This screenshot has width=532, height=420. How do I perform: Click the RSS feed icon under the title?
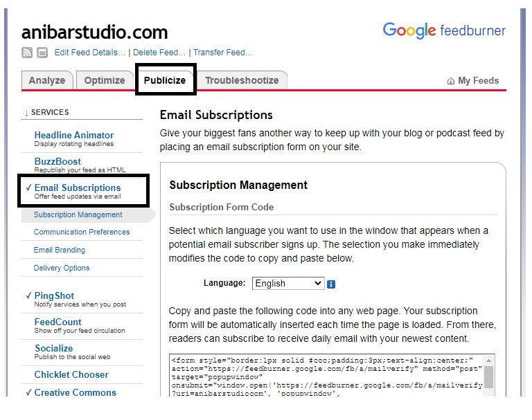[27, 53]
